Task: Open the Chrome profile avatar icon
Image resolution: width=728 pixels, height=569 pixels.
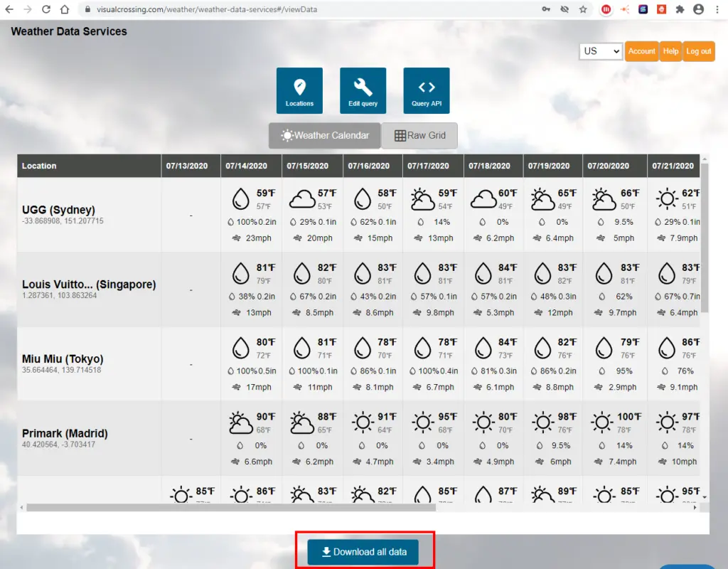Action: tap(698, 10)
